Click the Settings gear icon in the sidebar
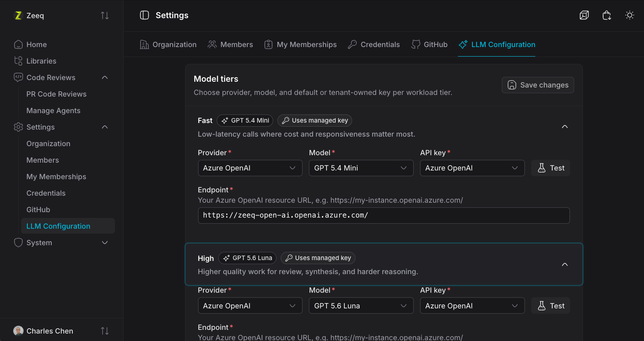The image size is (644, 341). coord(18,127)
